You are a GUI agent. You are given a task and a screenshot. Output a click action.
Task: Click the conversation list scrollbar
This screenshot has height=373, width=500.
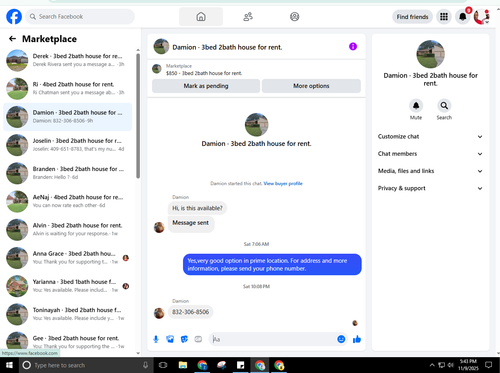click(138, 115)
